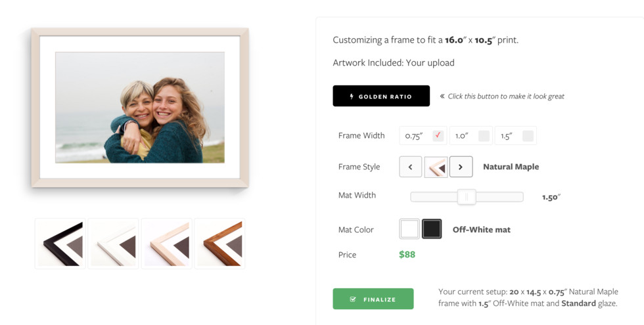Choose the black mat color swatch
Image resolution: width=644 pixels, height=325 pixels.
click(432, 229)
